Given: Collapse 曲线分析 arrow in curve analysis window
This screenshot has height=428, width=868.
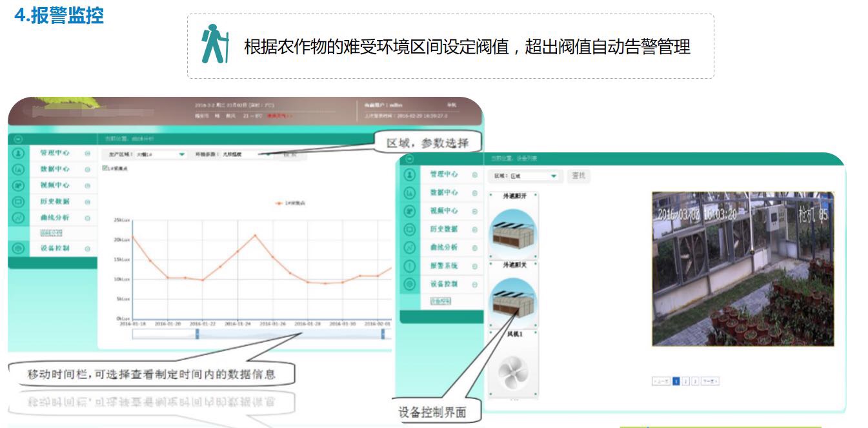Looking at the screenshot, I should pos(87,218).
